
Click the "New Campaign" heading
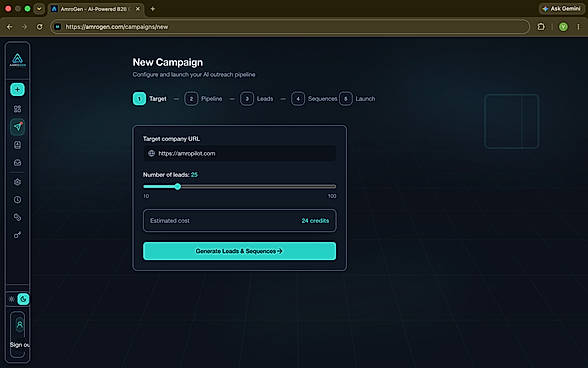point(168,62)
